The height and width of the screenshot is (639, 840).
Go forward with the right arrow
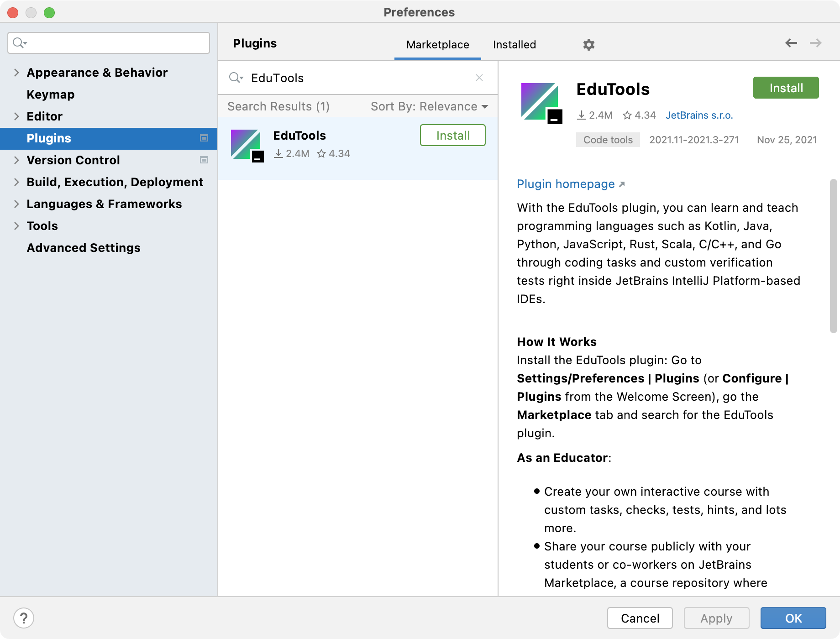tap(816, 43)
